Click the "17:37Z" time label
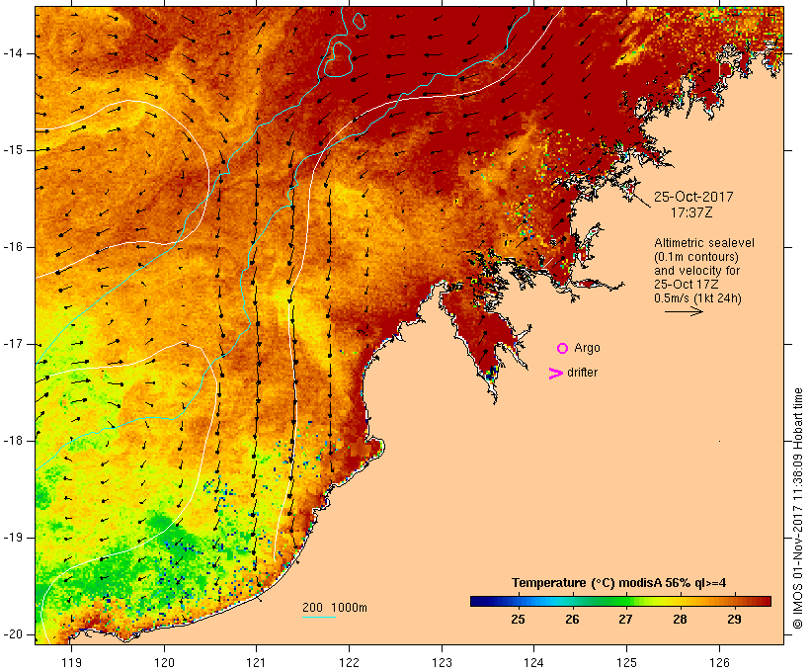 [x=691, y=212]
